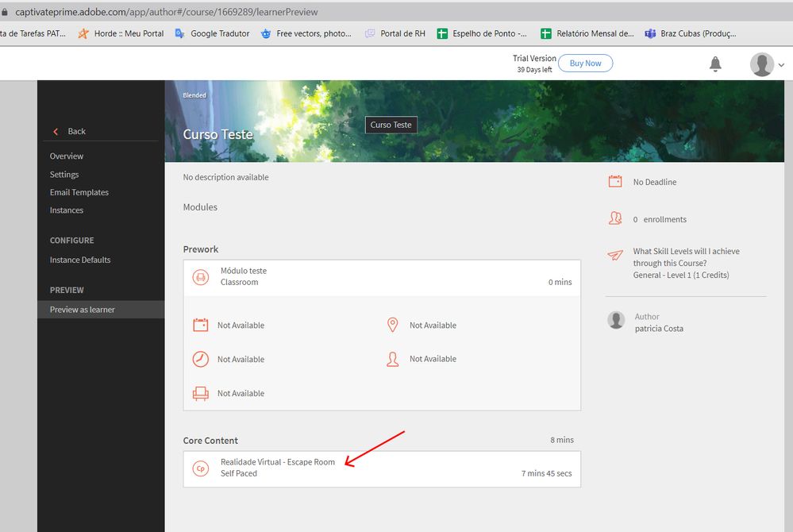The height and width of the screenshot is (532, 793).
Task: Open the user profile avatar menu
Action: (762, 64)
